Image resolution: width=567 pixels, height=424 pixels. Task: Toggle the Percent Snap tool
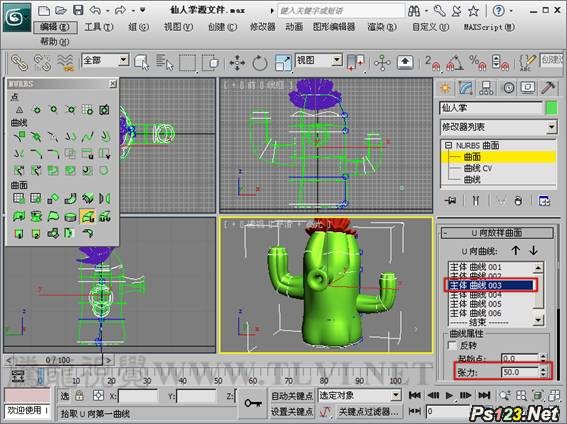click(478, 63)
